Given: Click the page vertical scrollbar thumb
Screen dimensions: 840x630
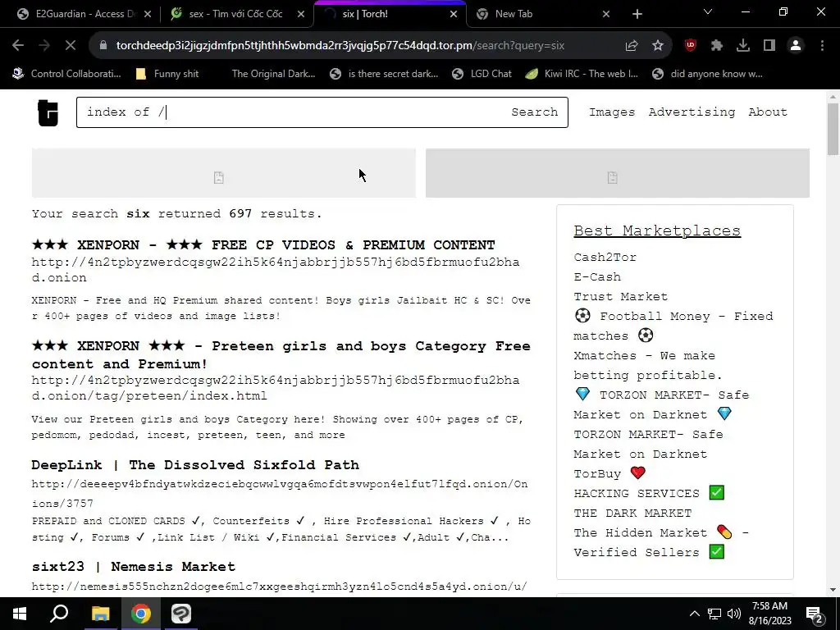Looking at the screenshot, I should coord(833,129).
